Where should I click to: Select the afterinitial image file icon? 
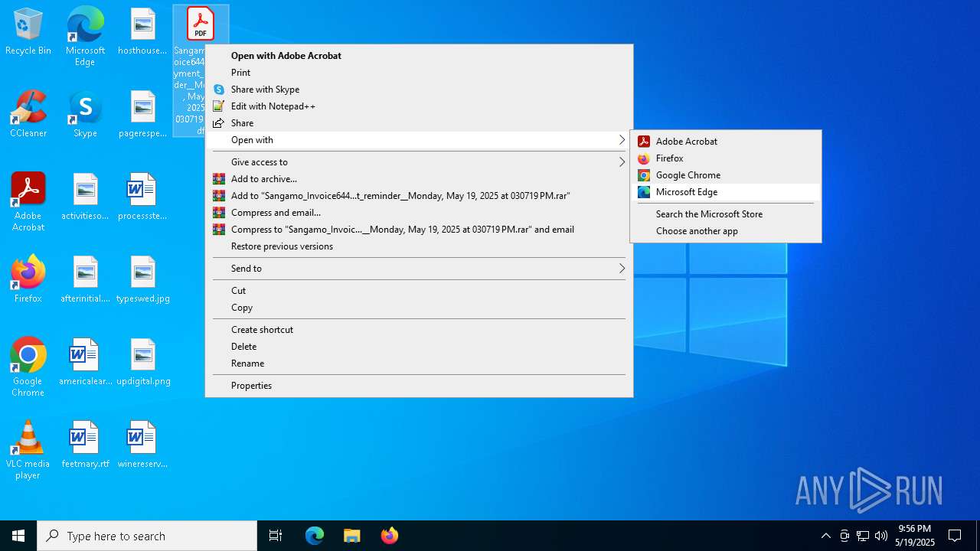85,279
